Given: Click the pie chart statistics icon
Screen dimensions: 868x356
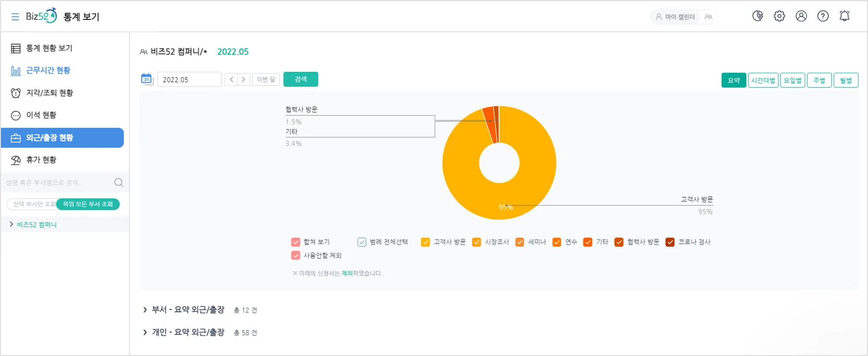Looking at the screenshot, I should click(x=758, y=16).
